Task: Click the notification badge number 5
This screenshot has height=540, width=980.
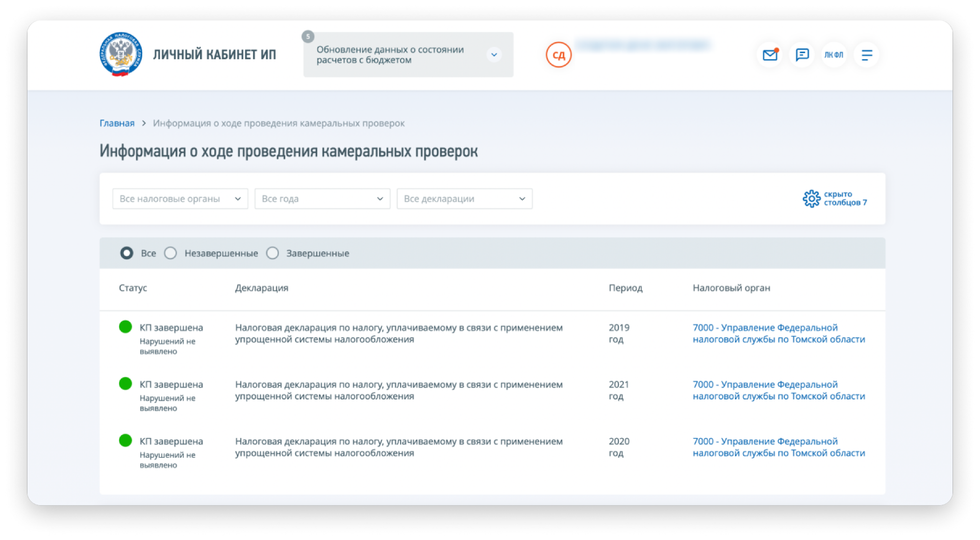Action: tap(308, 36)
